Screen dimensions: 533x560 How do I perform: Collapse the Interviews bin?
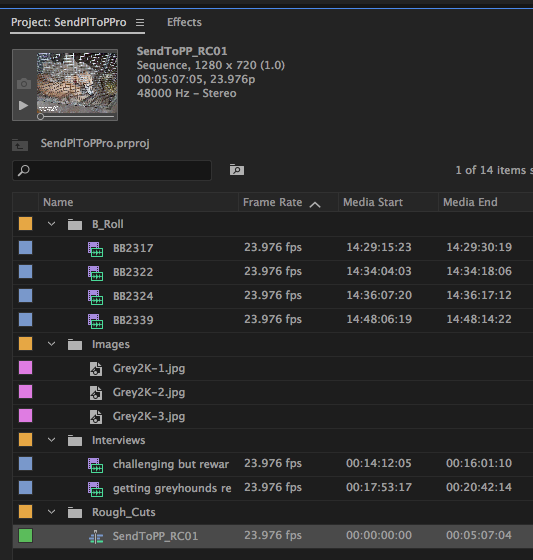pyautogui.click(x=51, y=440)
